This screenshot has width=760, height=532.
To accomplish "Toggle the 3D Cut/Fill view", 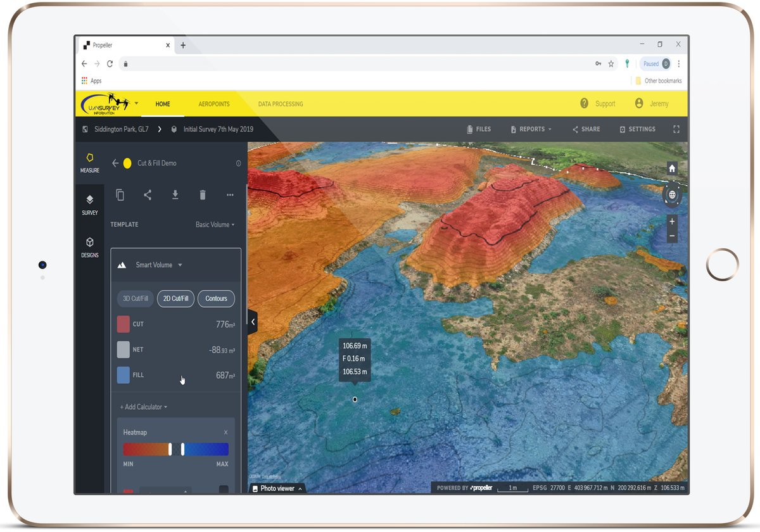I will pos(136,298).
